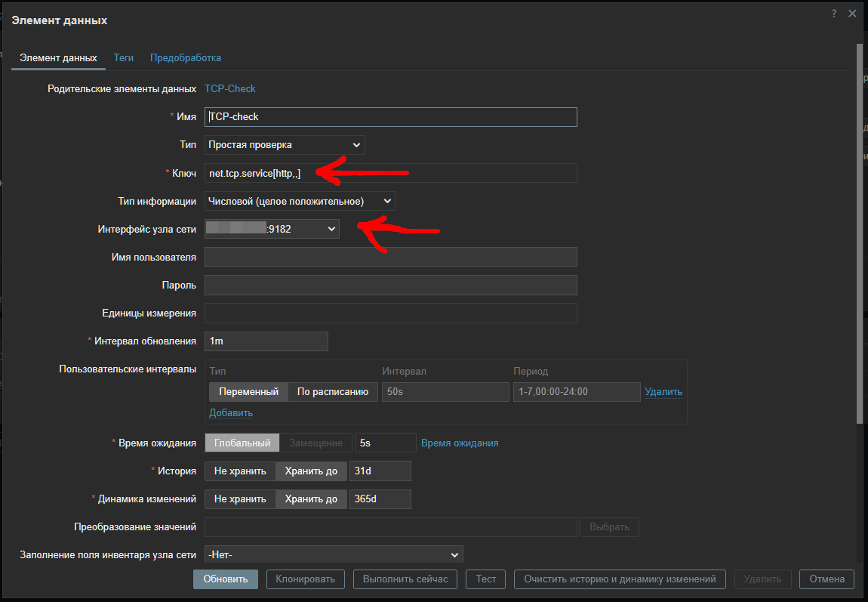Click Выполнить сейчас button

click(405, 579)
